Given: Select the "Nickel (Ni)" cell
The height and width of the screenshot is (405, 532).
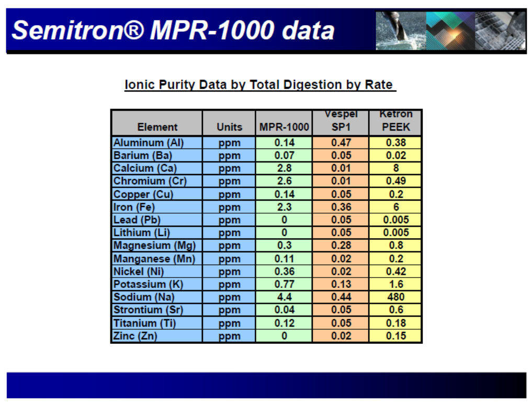Looking at the screenshot, I should (x=157, y=271).
